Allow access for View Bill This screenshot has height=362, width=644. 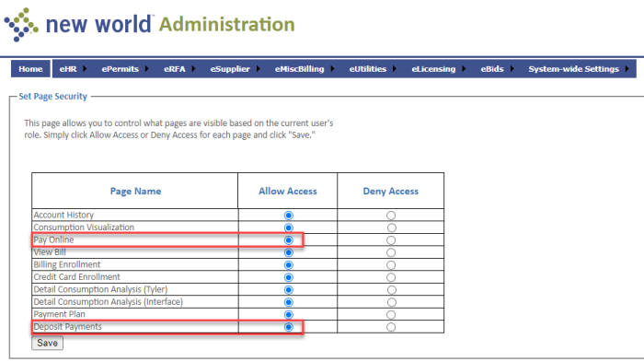(289, 252)
